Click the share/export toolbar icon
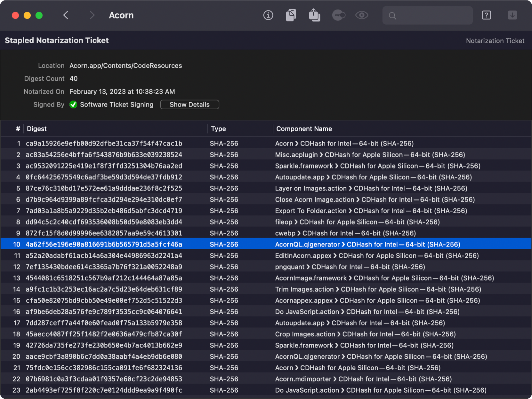The image size is (532, 399). coord(314,15)
